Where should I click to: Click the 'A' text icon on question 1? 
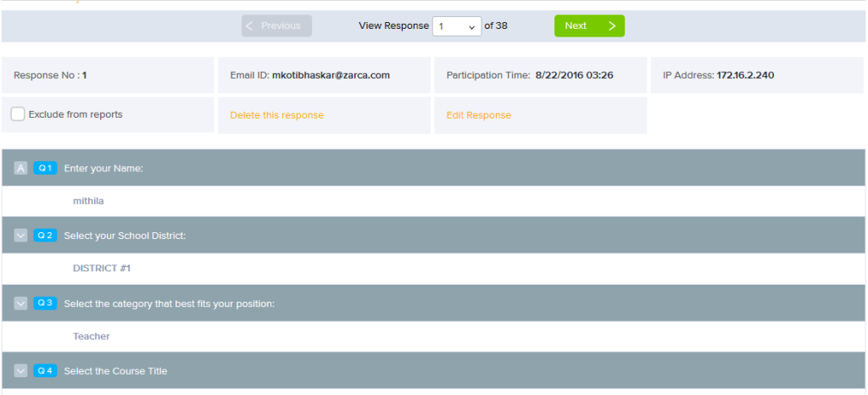pos(21,168)
